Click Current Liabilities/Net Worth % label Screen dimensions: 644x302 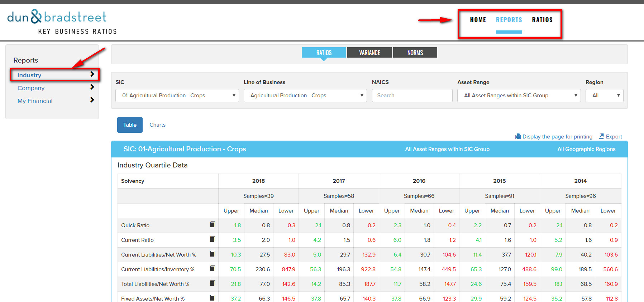pyautogui.click(x=159, y=255)
